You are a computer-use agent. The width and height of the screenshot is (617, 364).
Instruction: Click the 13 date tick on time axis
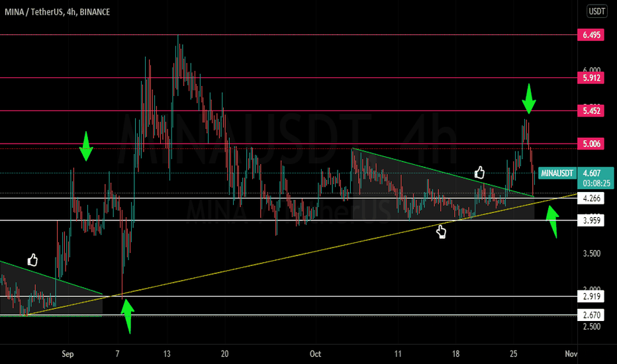point(167,354)
